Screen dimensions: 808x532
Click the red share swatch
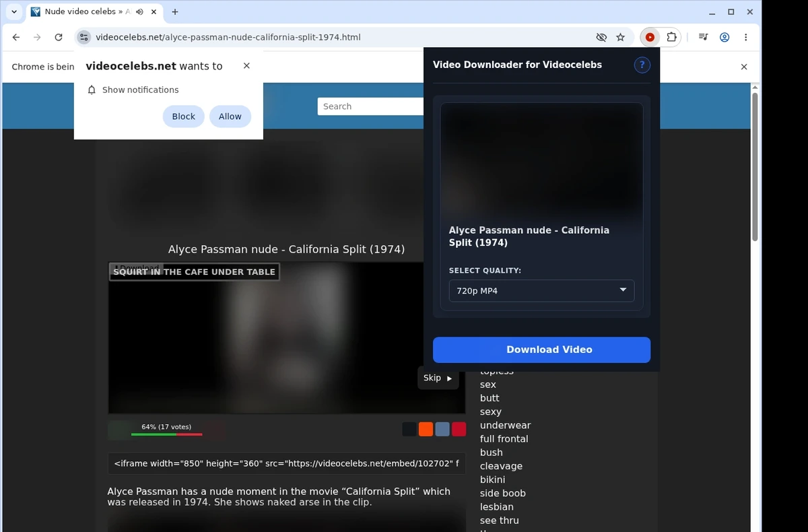tap(459, 429)
